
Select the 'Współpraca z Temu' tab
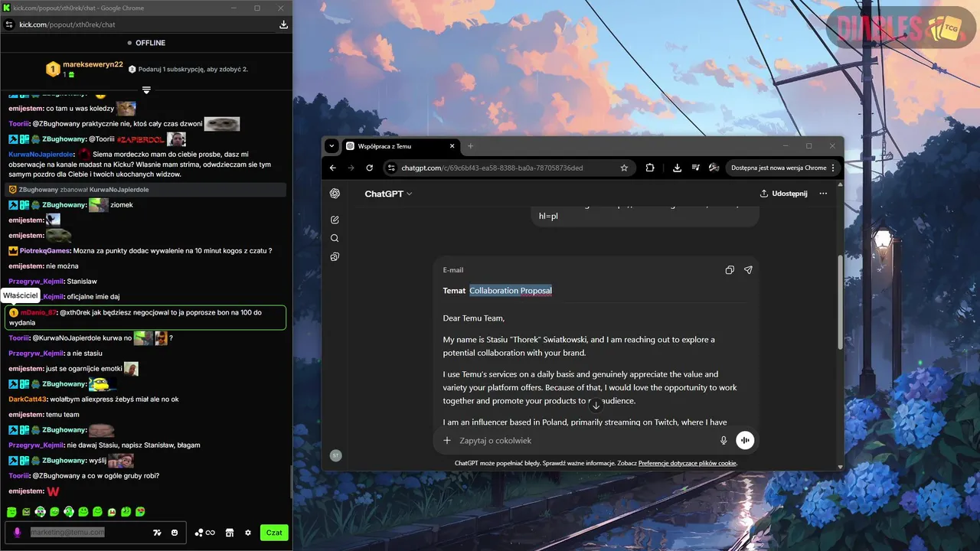click(x=400, y=146)
